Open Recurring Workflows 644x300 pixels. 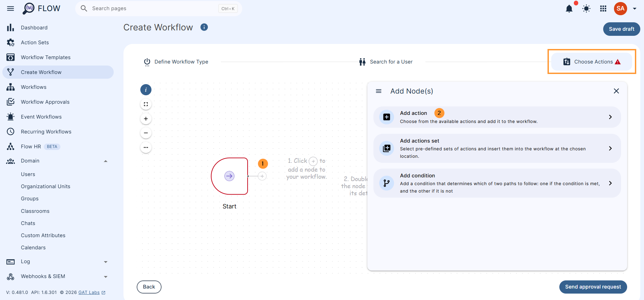point(58,132)
